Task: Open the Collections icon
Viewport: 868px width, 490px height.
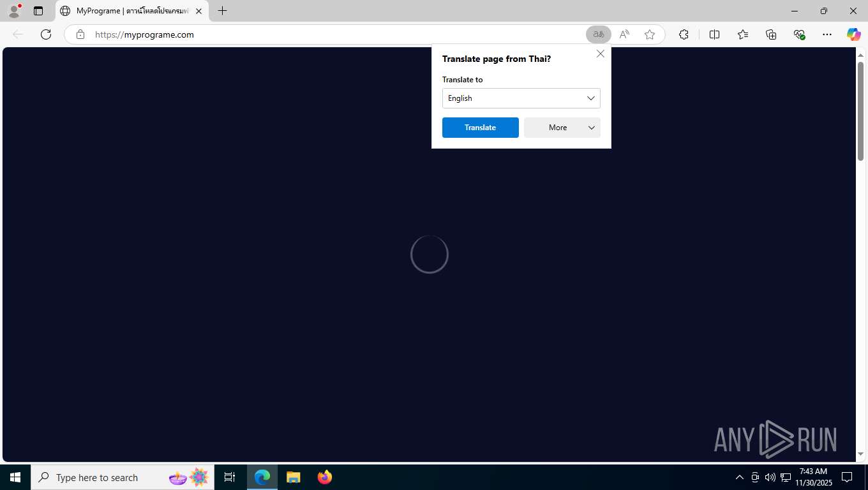Action: click(771, 34)
